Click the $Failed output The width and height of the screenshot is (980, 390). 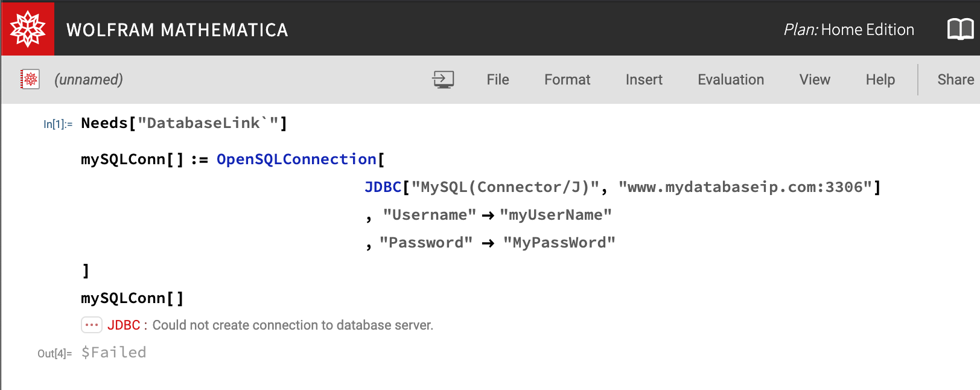pyautogui.click(x=114, y=353)
